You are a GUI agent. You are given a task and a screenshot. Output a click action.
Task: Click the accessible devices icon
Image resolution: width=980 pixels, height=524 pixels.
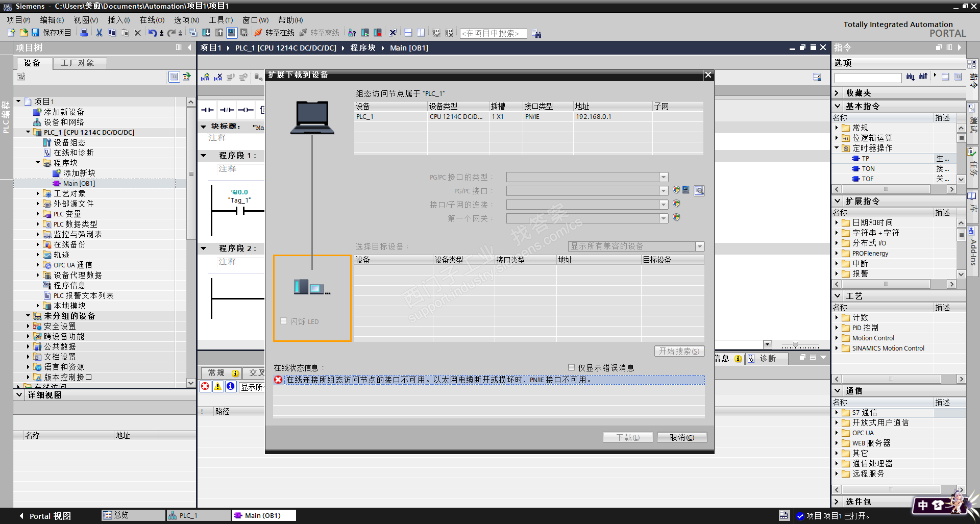click(x=352, y=33)
